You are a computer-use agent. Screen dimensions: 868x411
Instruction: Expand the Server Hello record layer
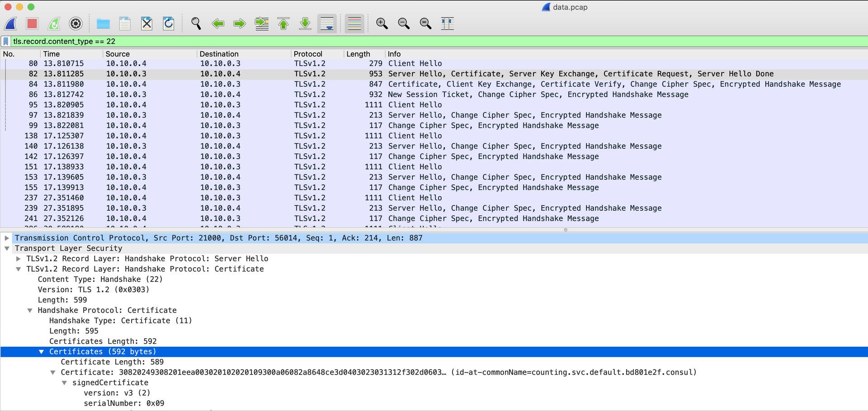click(19, 259)
